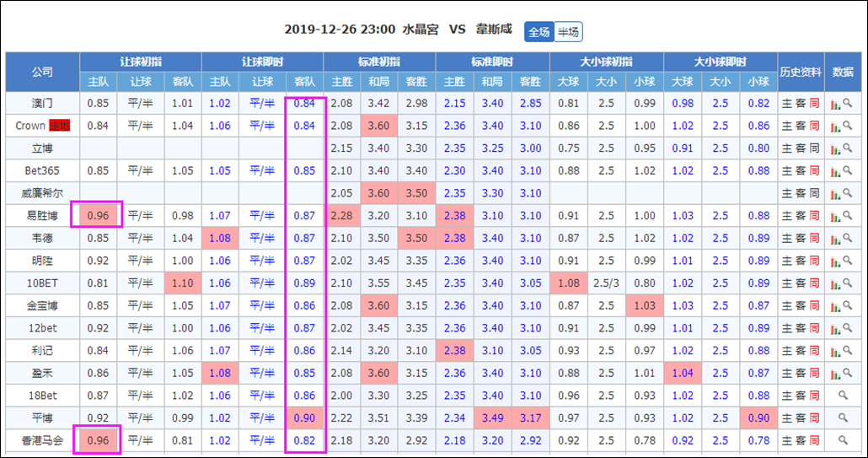The width and height of the screenshot is (868, 458).
Task: Click 威廉希尔 initial away-win odds 3.50
Action: [416, 193]
